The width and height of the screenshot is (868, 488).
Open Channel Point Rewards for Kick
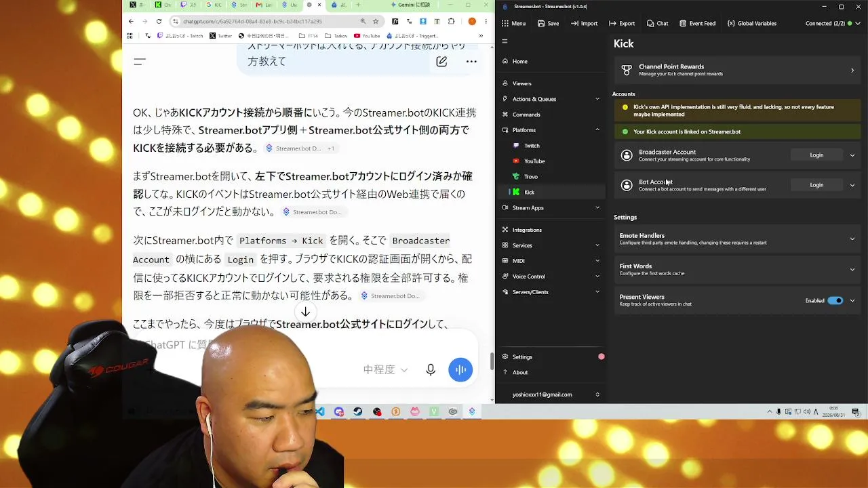pos(738,70)
